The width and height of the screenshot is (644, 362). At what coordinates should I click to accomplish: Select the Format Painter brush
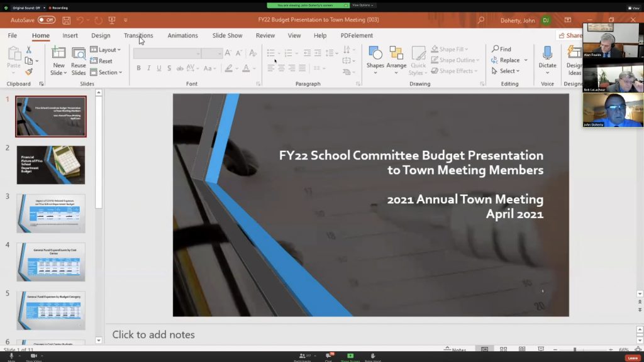[x=29, y=72]
